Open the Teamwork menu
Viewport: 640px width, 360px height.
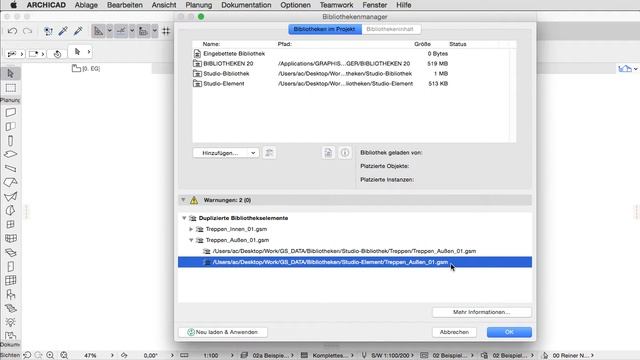click(336, 5)
